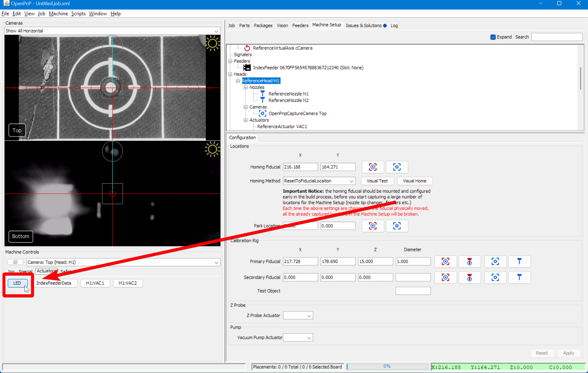Click the job progress bar
Image resolution: width=588 pixels, height=373 pixels.
click(x=387, y=366)
